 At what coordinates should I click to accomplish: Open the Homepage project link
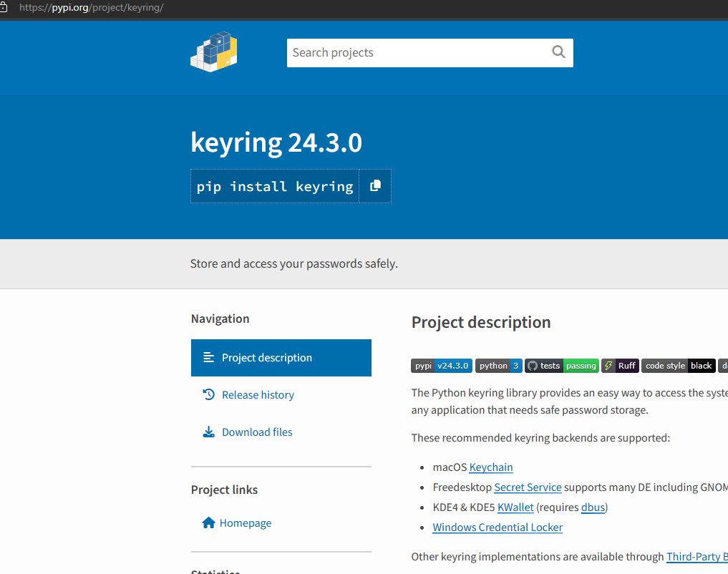tap(245, 523)
